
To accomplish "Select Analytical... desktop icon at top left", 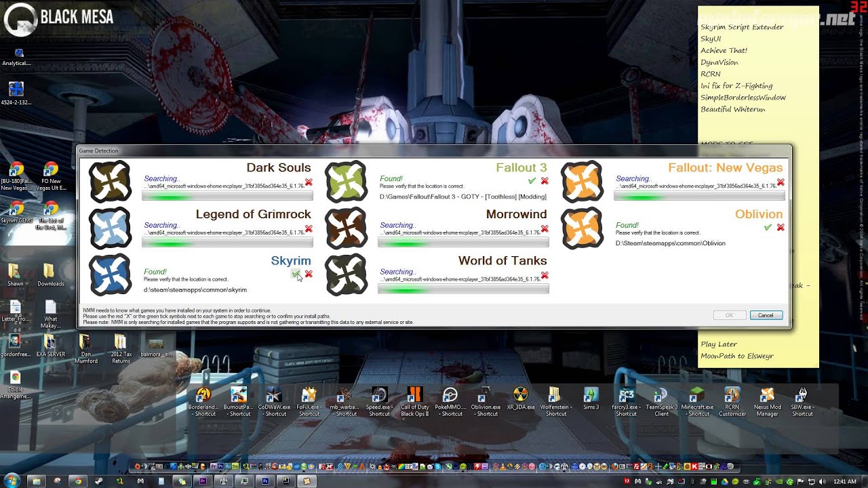I will point(16,58).
